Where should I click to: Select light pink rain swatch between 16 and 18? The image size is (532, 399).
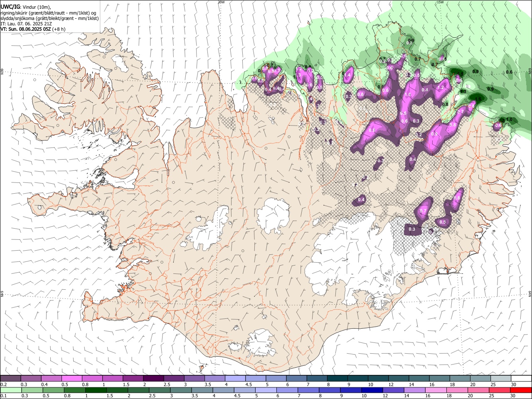[x=436, y=390]
